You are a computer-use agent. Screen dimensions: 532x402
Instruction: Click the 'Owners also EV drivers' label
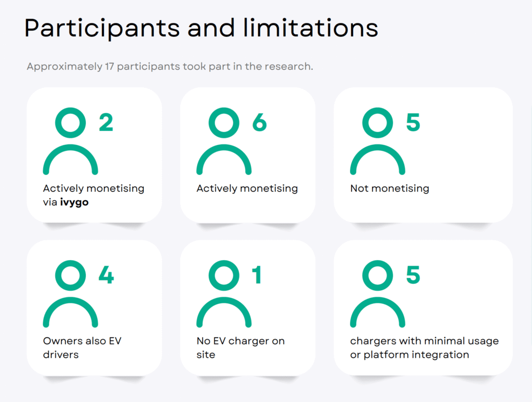82,348
